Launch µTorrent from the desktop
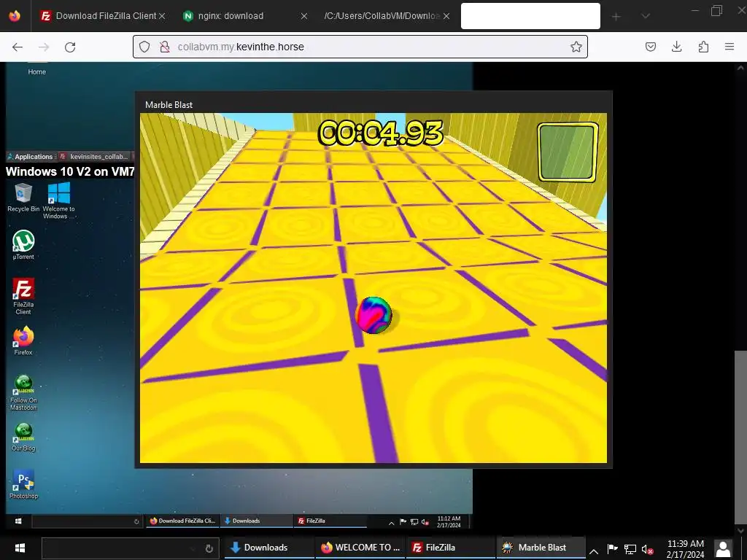 click(23, 245)
